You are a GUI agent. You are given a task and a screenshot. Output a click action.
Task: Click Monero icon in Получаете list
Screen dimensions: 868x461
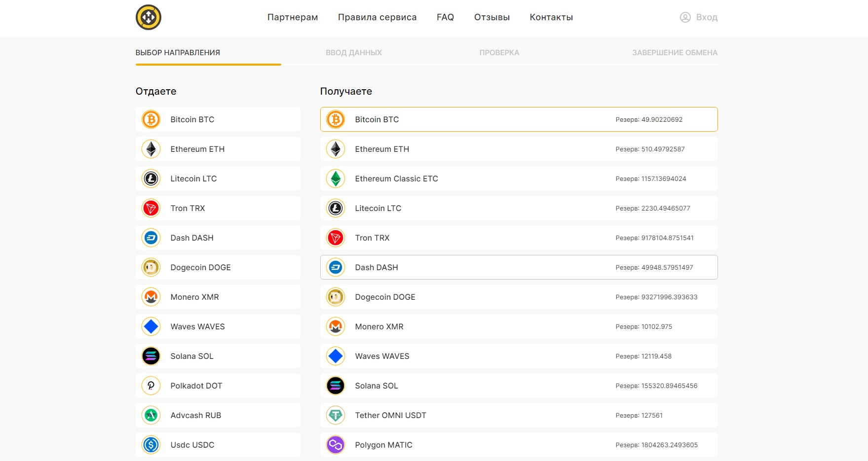point(336,326)
